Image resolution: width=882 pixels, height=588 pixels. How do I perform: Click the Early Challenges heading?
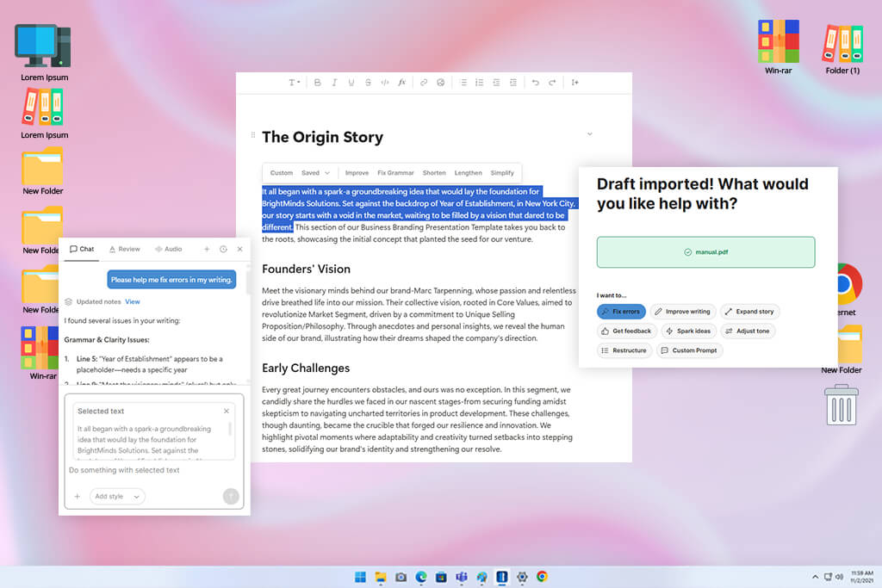click(306, 368)
